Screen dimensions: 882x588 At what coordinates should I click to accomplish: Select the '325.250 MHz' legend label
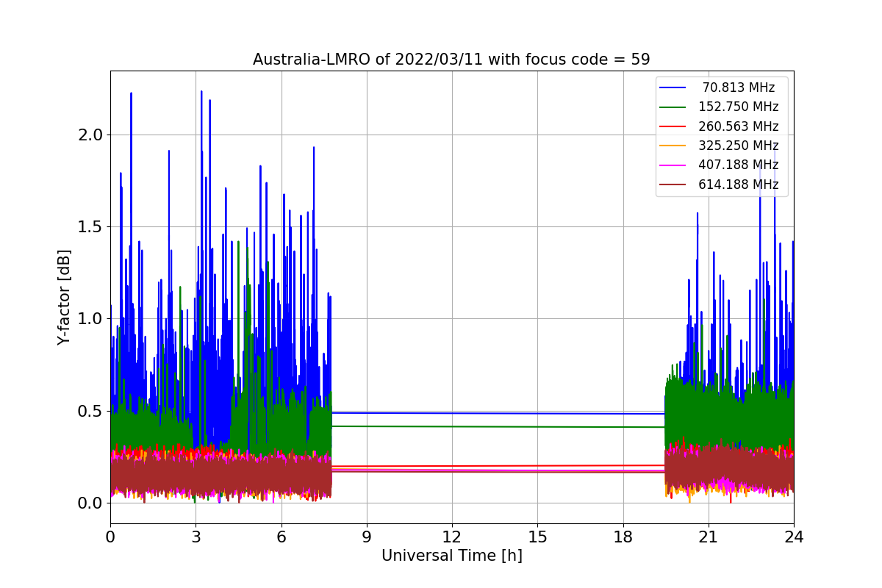pyautogui.click(x=739, y=146)
